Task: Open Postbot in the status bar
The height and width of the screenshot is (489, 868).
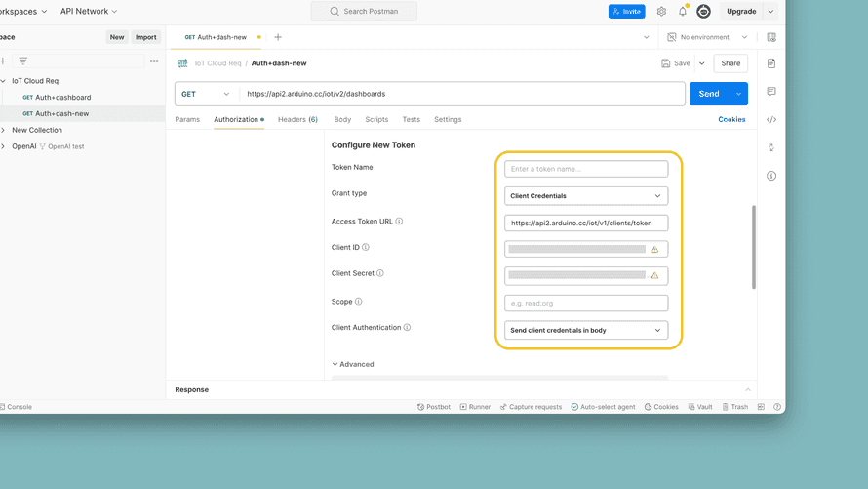Action: click(x=434, y=407)
